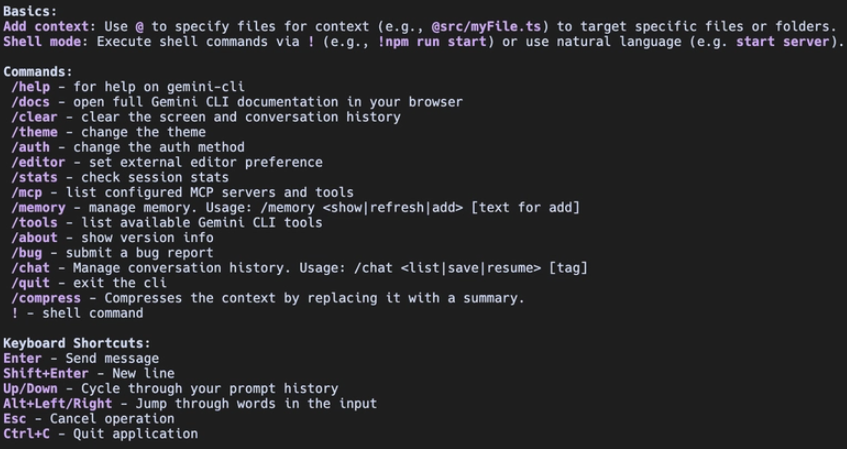Click the /editor command entry
Screen dimensions: 847x449
pos(39,162)
